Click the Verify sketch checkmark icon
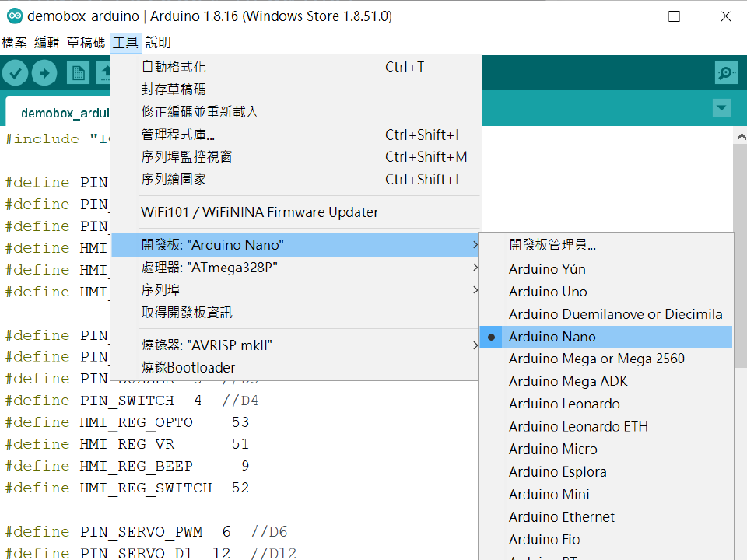 [x=15, y=73]
